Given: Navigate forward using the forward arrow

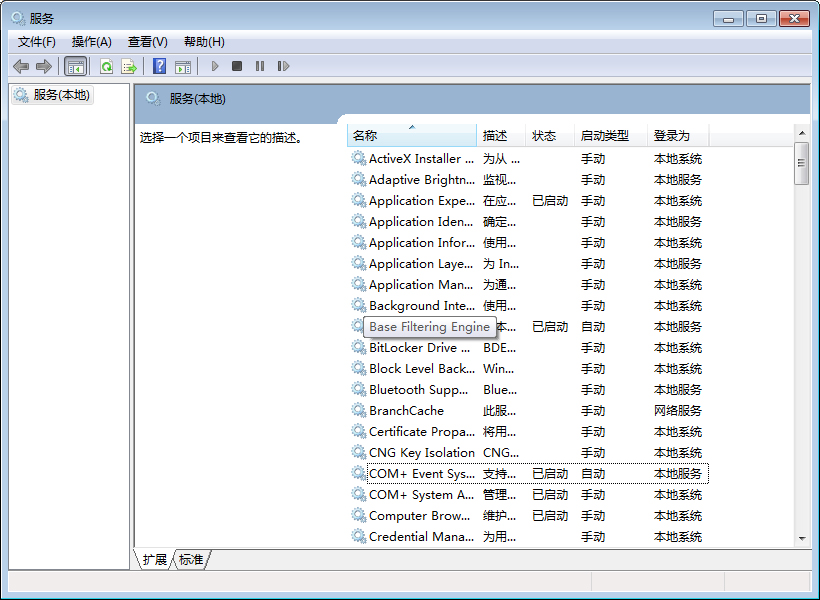Looking at the screenshot, I should (x=44, y=66).
